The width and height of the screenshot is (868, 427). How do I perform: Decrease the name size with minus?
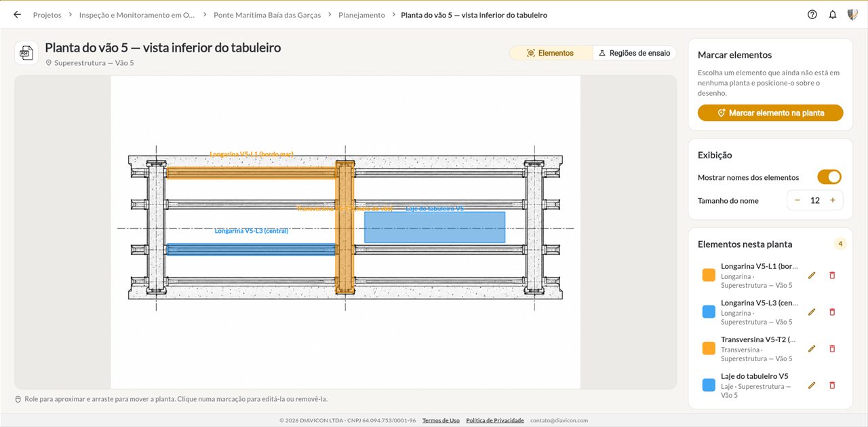[797, 200]
